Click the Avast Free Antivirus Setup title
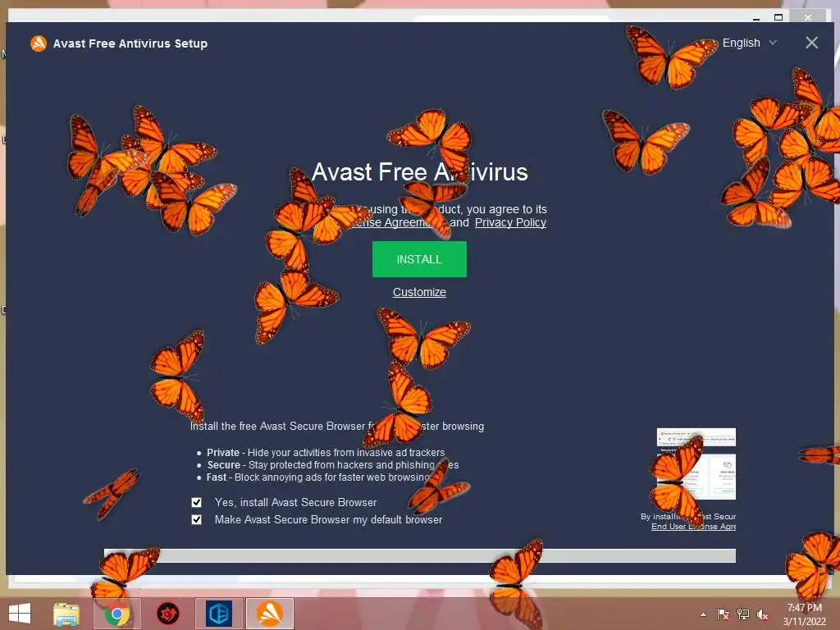840x630 pixels. 130,43
